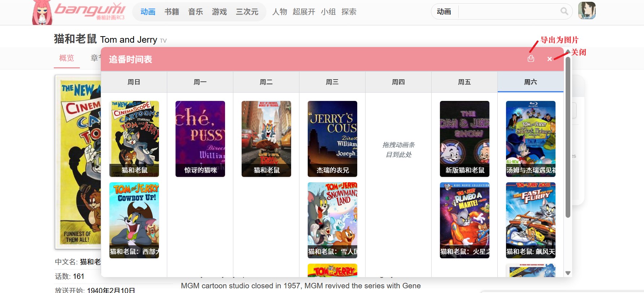
Task: Click the Tom and Jerry page title
Action: point(129,39)
